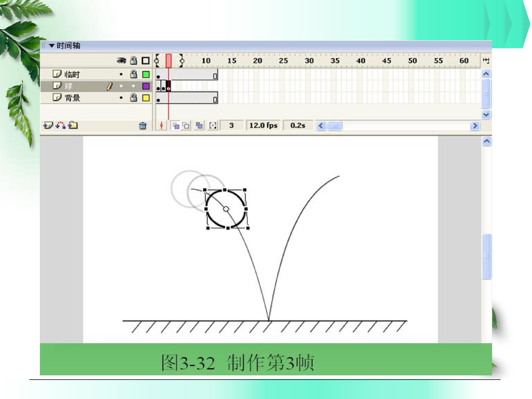Toggle the lock on the 临时 layer
The image size is (532, 399).
[x=134, y=74]
